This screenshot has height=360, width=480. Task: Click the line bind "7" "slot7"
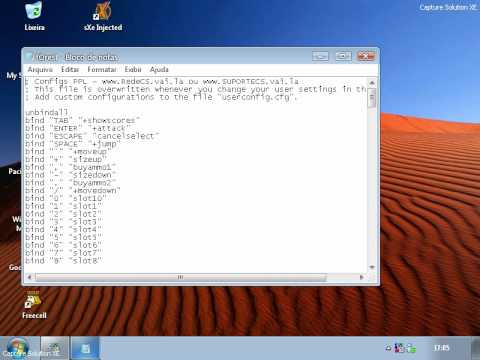(x=63, y=253)
